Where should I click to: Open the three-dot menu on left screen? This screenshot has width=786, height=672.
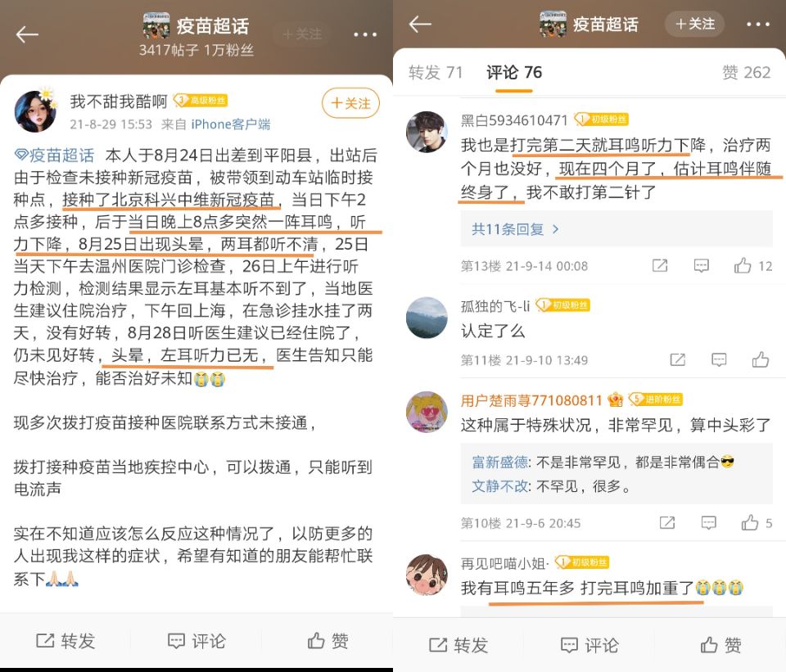coord(365,34)
